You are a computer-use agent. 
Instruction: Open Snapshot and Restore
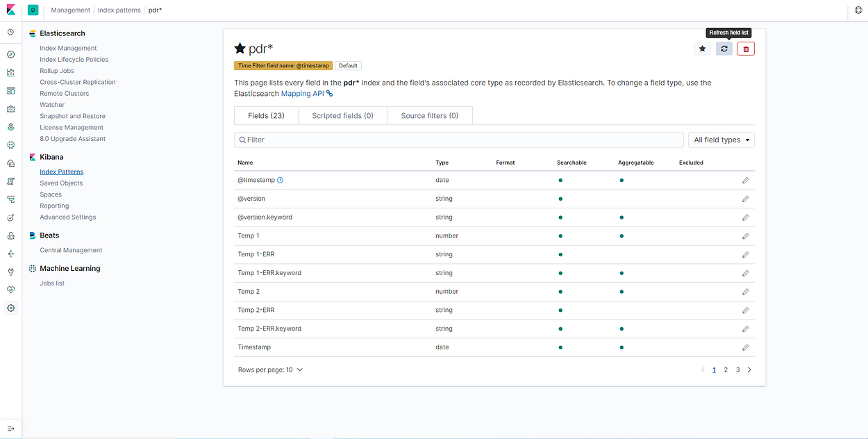click(73, 116)
